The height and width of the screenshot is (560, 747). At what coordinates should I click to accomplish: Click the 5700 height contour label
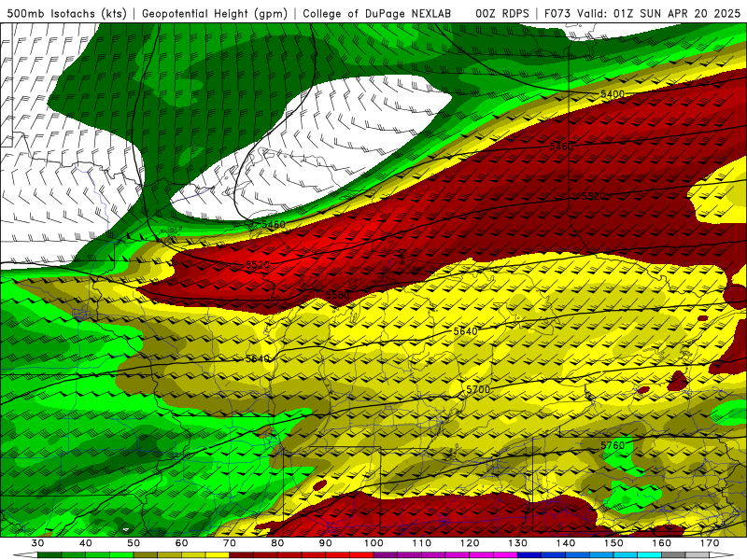coord(478,389)
